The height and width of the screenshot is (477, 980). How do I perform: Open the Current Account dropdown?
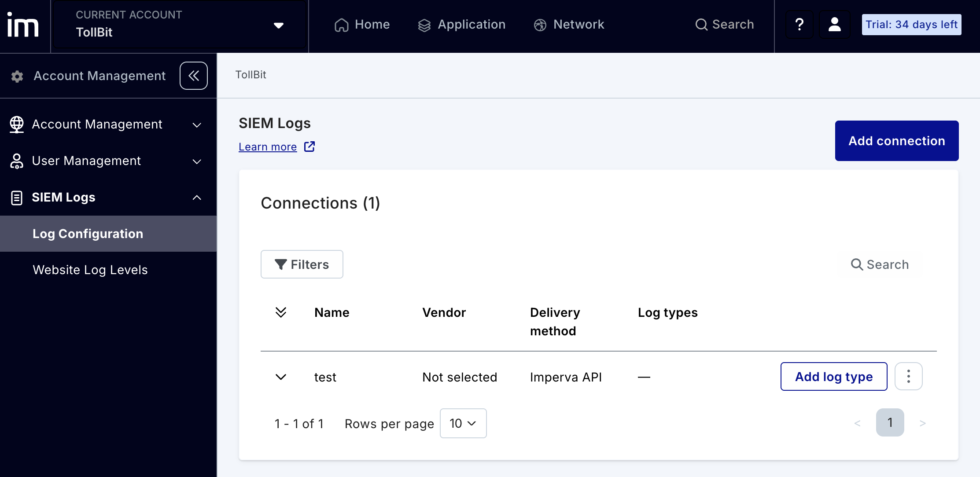click(278, 25)
